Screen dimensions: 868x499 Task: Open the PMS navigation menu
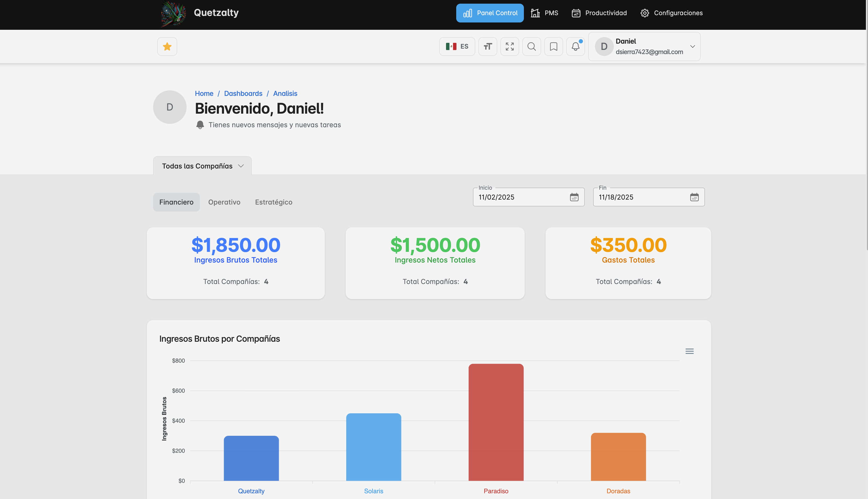pyautogui.click(x=545, y=13)
